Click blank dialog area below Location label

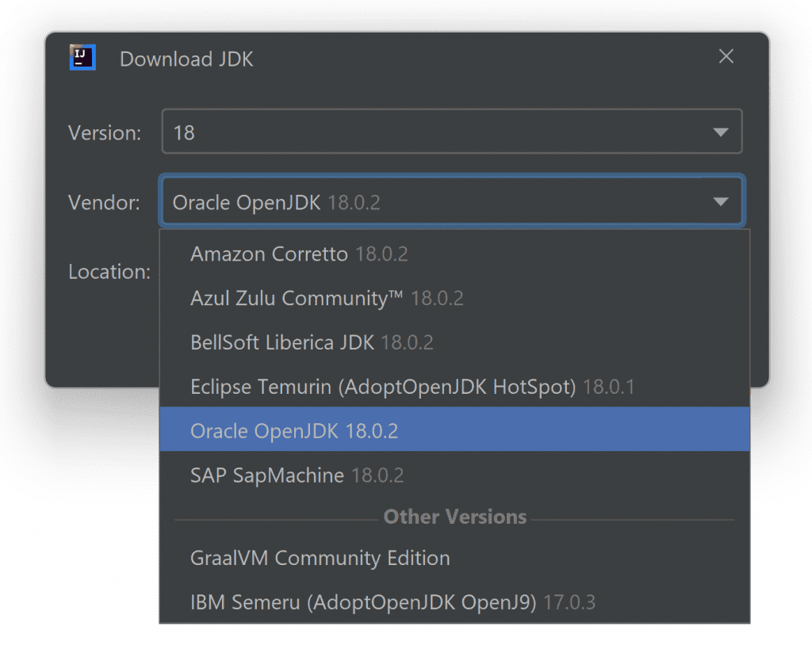(103, 341)
